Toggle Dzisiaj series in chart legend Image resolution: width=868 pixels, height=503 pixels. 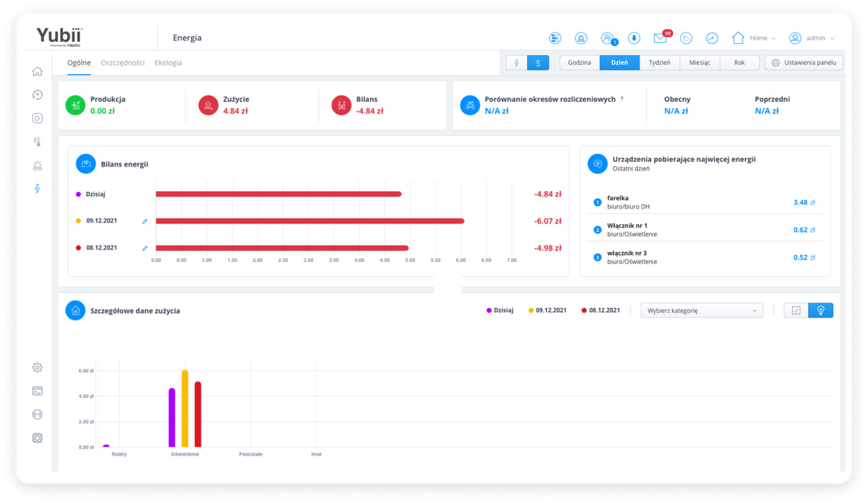click(x=499, y=310)
